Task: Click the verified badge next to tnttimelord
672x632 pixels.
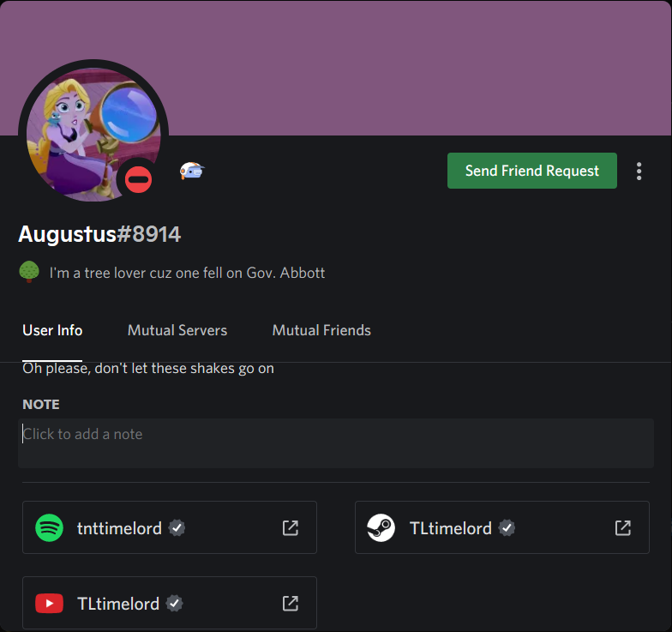Action: [177, 528]
